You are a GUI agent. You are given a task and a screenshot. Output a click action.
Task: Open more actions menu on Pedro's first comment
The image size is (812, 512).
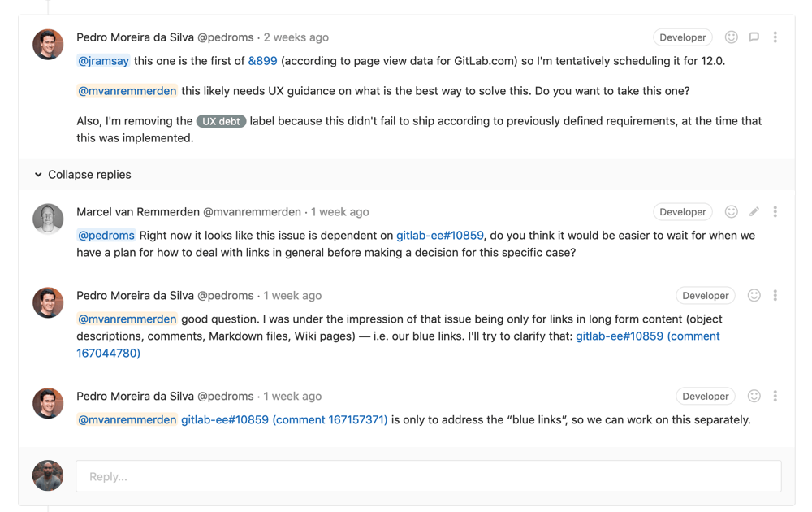[x=775, y=37]
